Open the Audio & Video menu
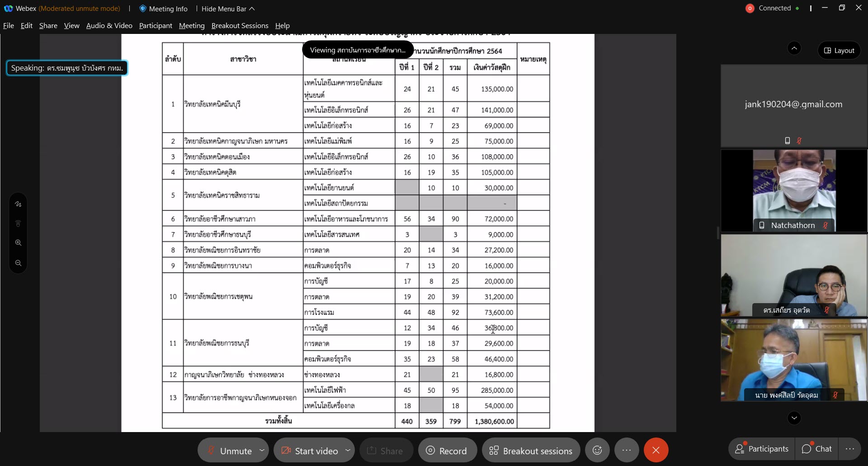The image size is (868, 466). [109, 26]
